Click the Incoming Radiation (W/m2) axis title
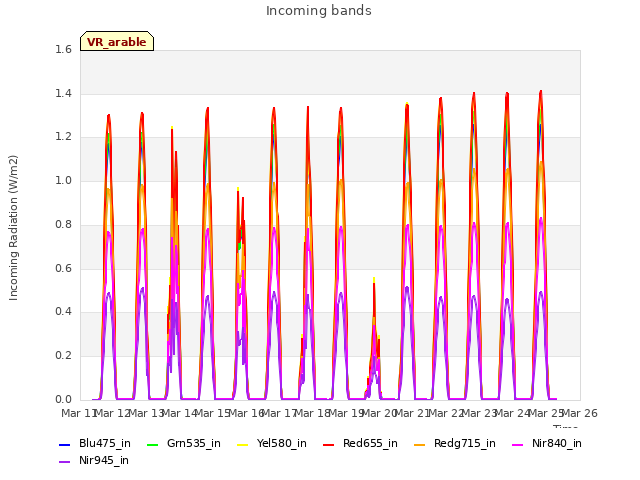 coord(13,228)
